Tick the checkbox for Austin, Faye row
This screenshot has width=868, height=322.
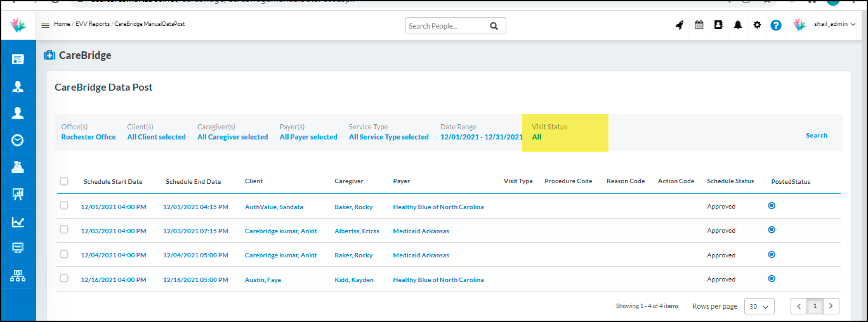64,278
